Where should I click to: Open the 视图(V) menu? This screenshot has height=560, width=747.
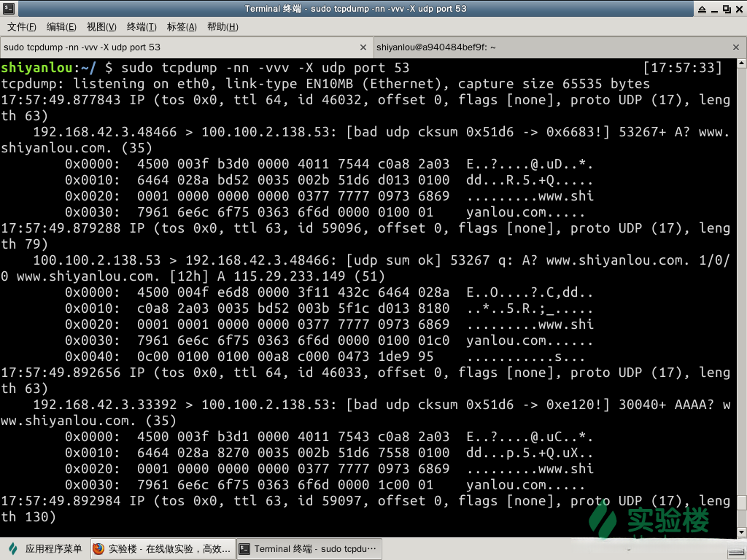pos(101,27)
